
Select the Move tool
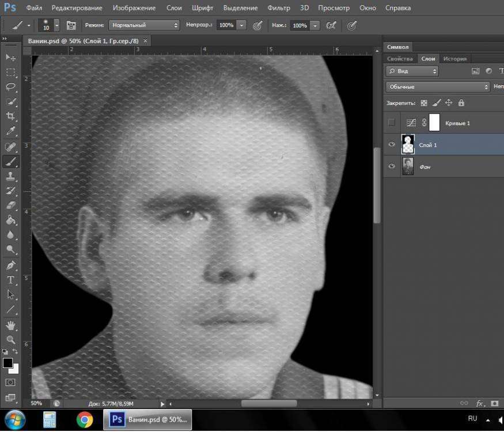[10, 57]
